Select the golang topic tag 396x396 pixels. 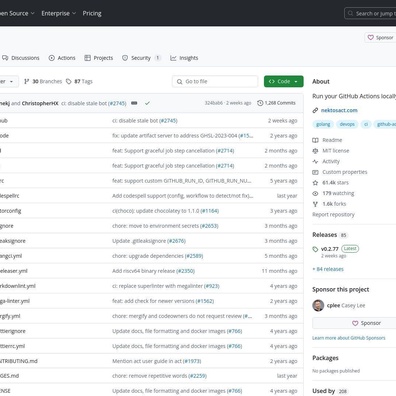tap(323, 124)
